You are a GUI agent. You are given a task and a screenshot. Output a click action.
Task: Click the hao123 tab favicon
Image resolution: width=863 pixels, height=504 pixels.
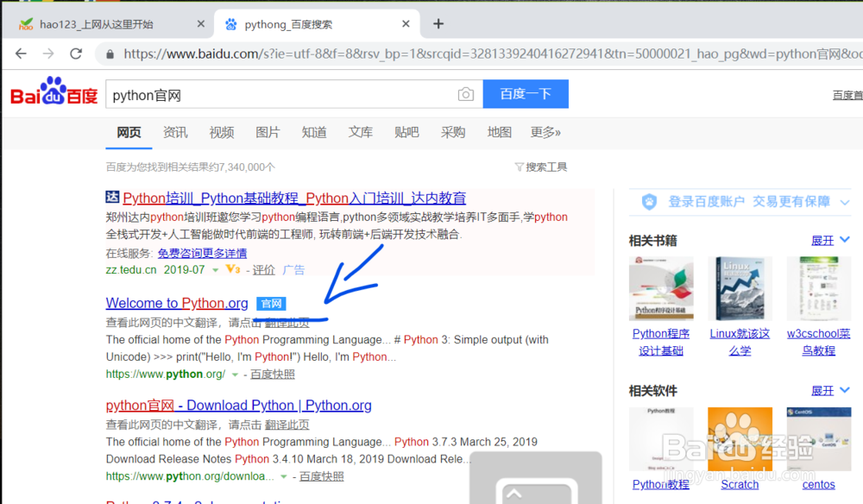(x=26, y=24)
